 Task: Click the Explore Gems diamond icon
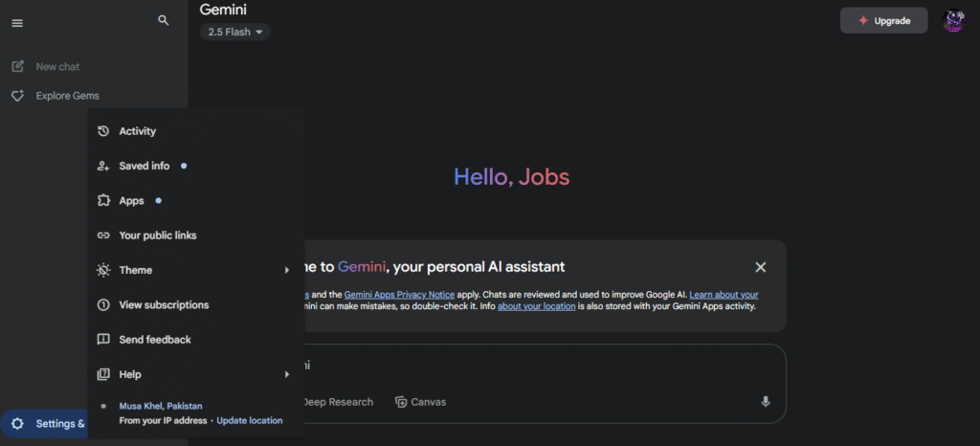click(17, 96)
